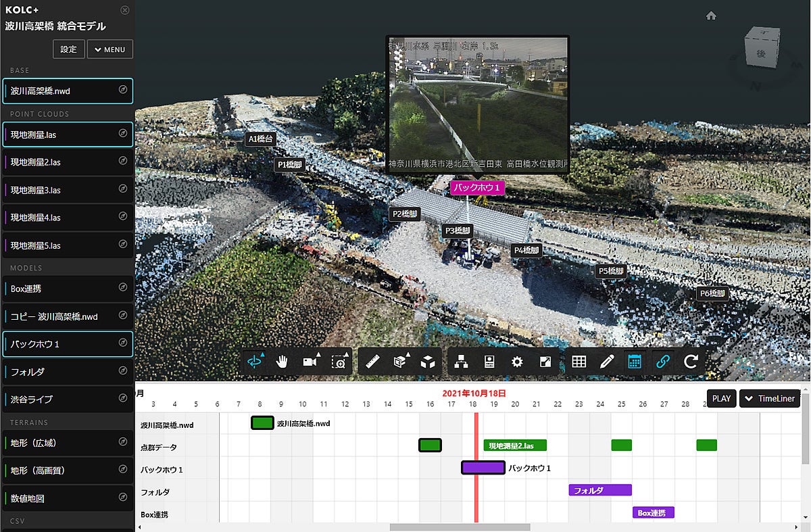
Task: Open compass icon for 現地測量2.las
Action: [123, 162]
